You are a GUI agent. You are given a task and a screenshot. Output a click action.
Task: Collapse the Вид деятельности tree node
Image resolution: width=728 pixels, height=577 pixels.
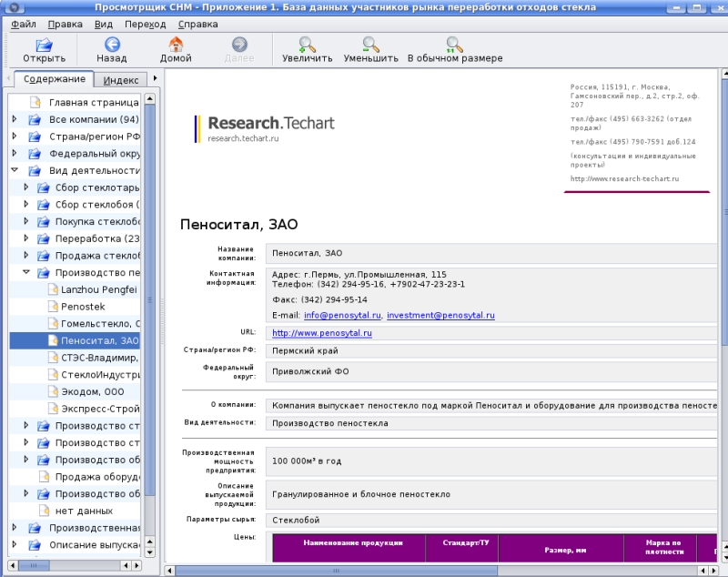point(15,170)
